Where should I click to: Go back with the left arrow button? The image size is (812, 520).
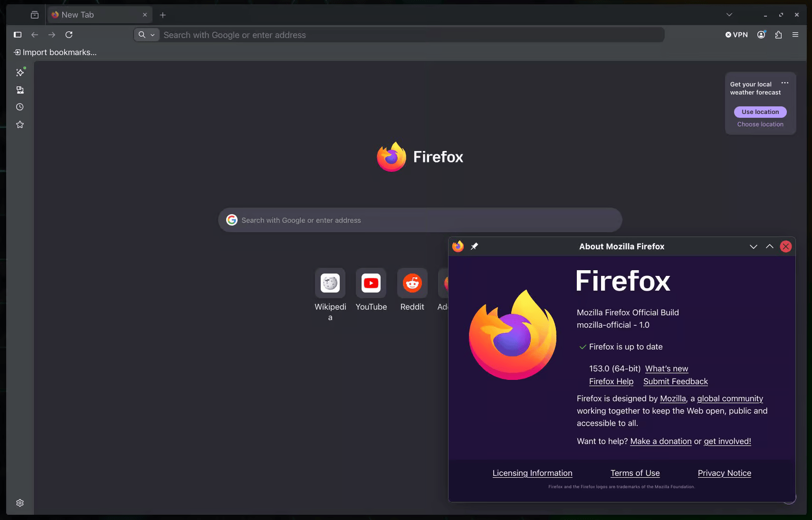click(35, 35)
